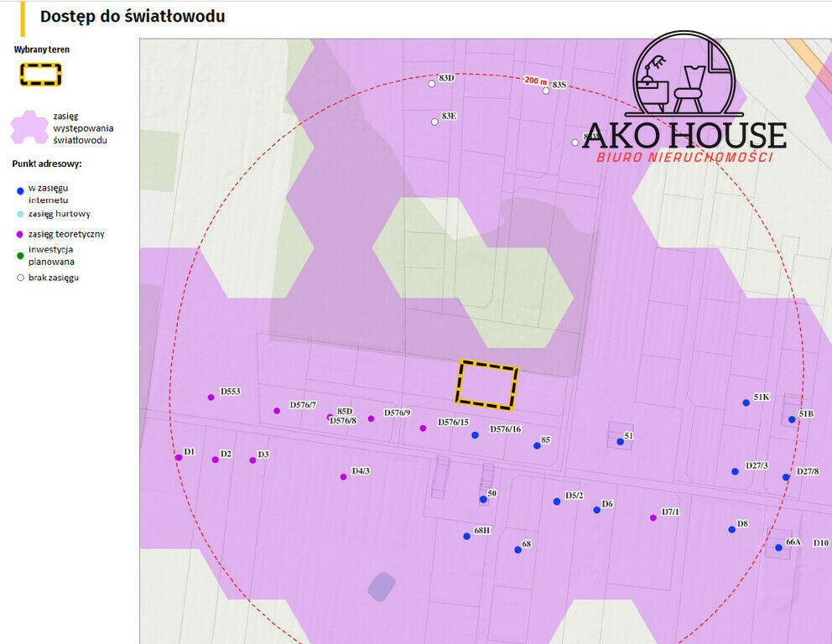This screenshot has height=644, width=832.
Task: Click the 'w zasięgu internetu' legend entry
Action: (48, 195)
